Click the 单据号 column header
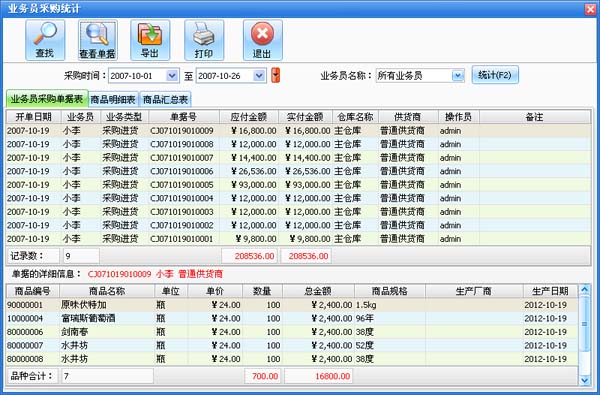600x395 pixels. (184, 117)
